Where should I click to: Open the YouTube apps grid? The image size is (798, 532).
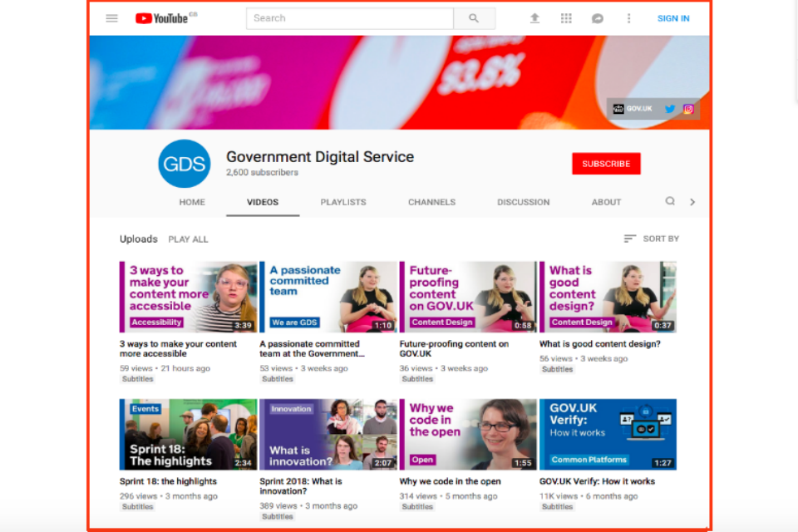click(566, 18)
